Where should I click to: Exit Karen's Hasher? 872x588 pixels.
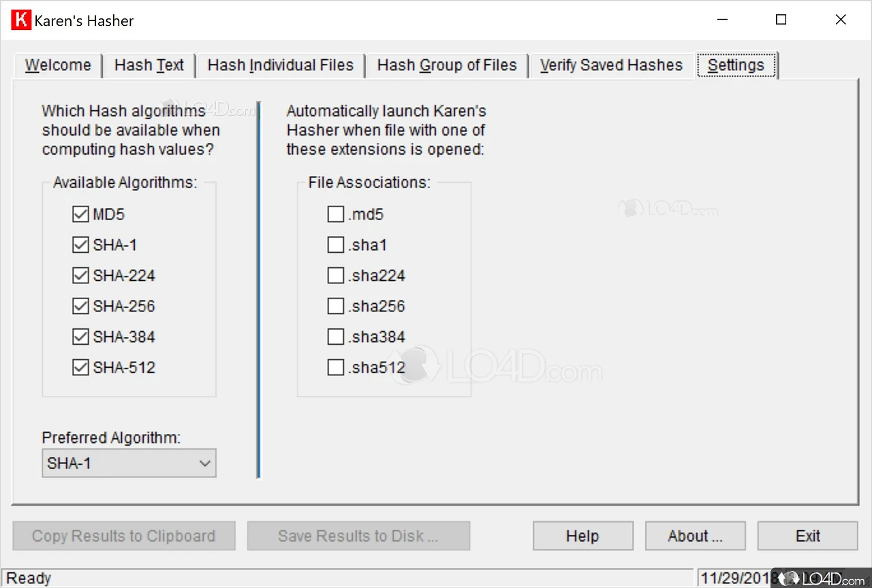(807, 536)
